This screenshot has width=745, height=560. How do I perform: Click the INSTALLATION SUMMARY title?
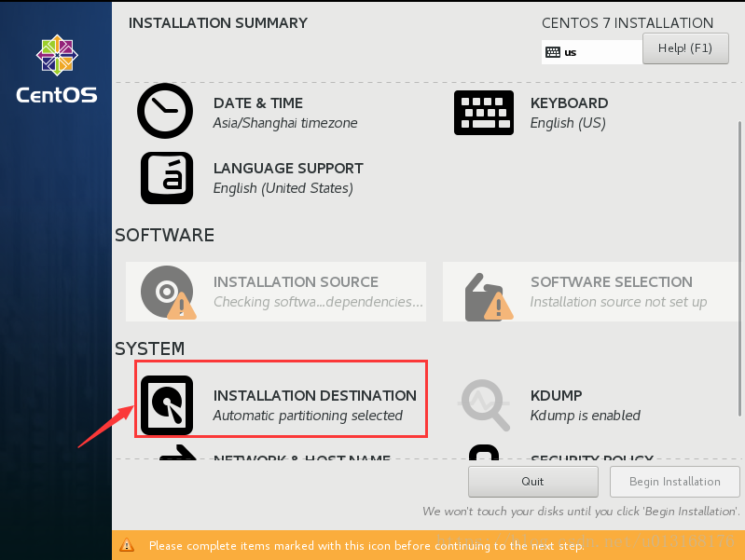(218, 22)
